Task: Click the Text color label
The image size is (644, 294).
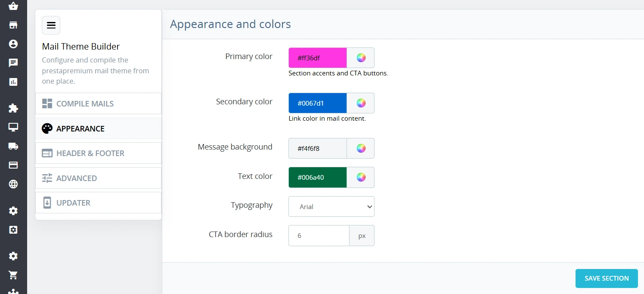Action: pyautogui.click(x=255, y=176)
